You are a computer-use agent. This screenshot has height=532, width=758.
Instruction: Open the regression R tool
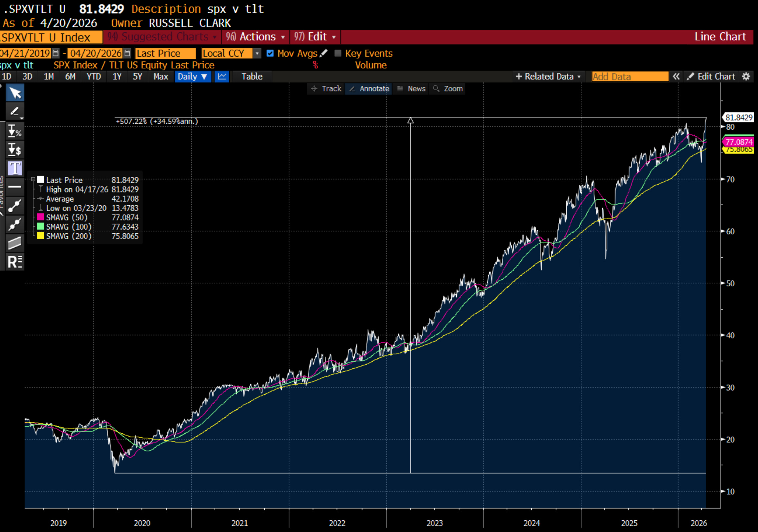pyautogui.click(x=15, y=262)
